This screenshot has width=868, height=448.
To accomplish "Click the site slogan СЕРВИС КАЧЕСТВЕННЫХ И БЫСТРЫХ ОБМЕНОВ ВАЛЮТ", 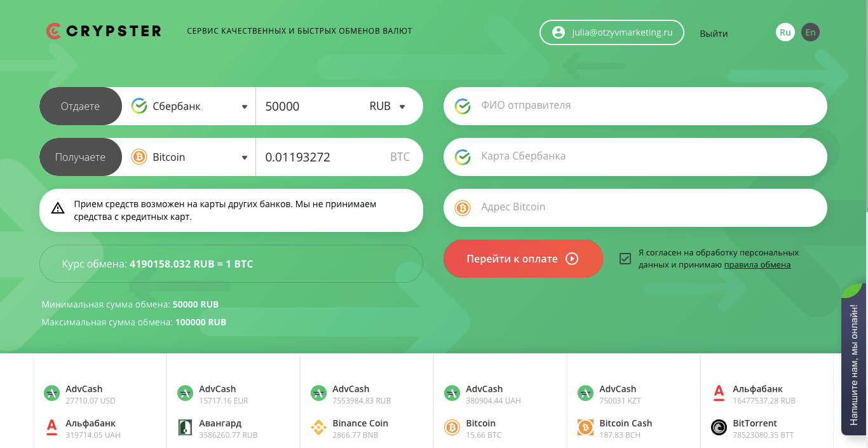I will 299,31.
